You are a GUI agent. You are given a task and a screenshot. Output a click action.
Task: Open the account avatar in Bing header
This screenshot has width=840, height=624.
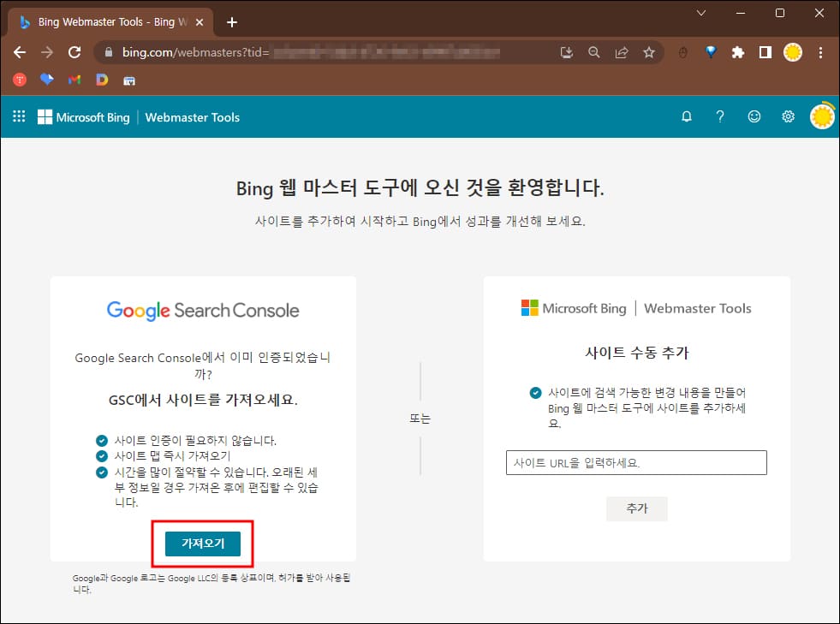[x=822, y=116]
